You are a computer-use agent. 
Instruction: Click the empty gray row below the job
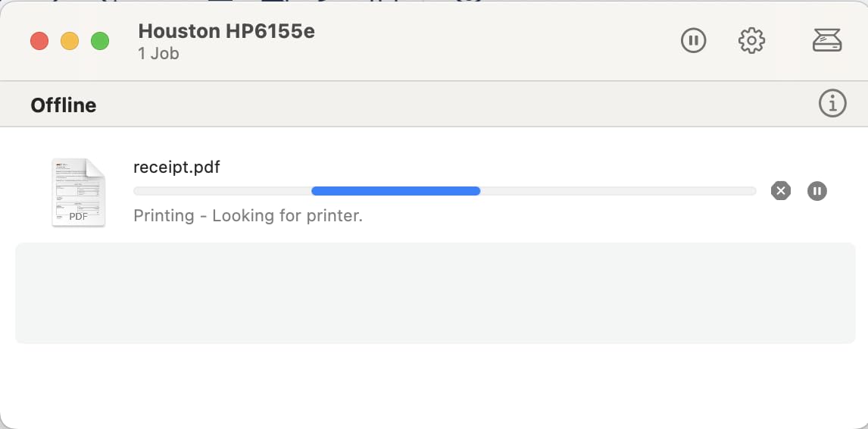point(434,293)
